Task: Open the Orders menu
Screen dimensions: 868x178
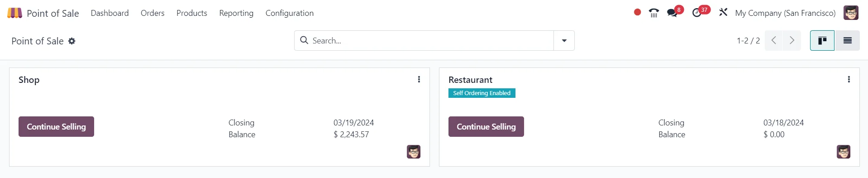Action: click(x=153, y=13)
